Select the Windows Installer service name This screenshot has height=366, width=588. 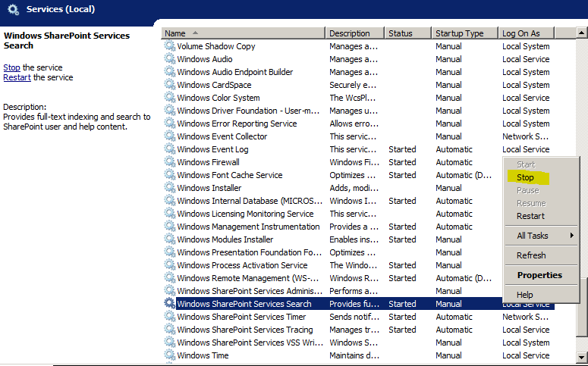pos(209,188)
